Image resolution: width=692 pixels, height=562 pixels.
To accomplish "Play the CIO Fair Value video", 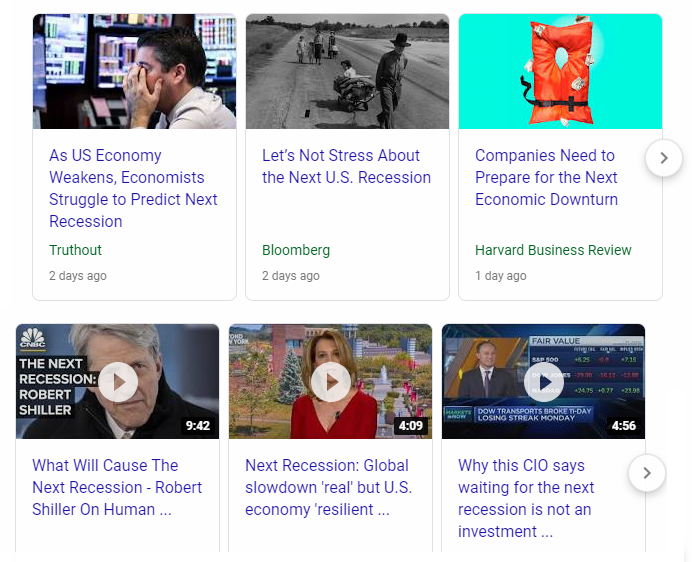I will 544,382.
